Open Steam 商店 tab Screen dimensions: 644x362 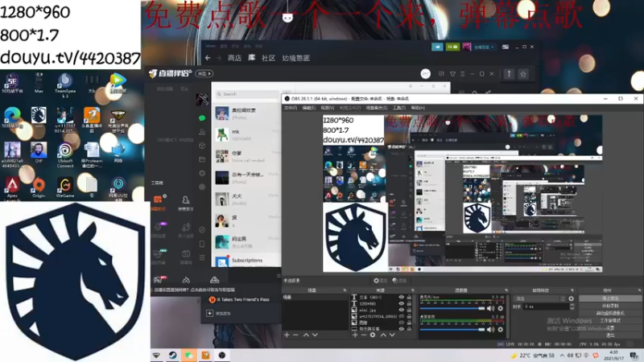pos(234,58)
